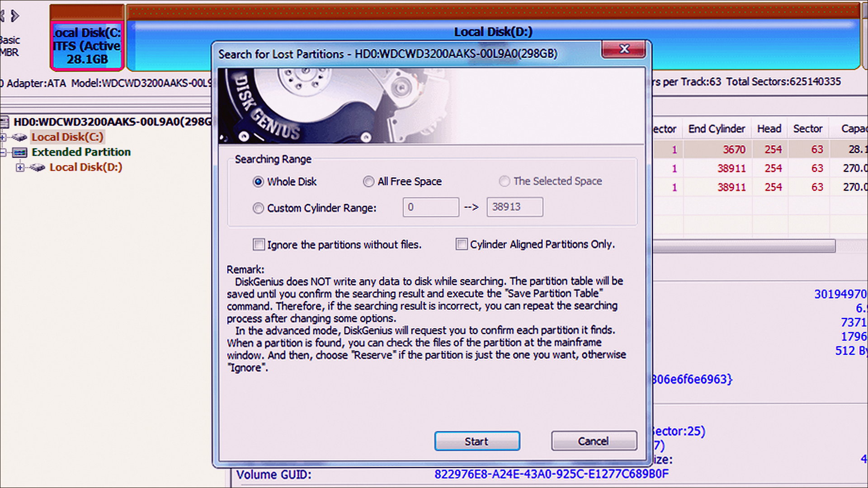Select Extended Partition in the tree

click(81, 152)
